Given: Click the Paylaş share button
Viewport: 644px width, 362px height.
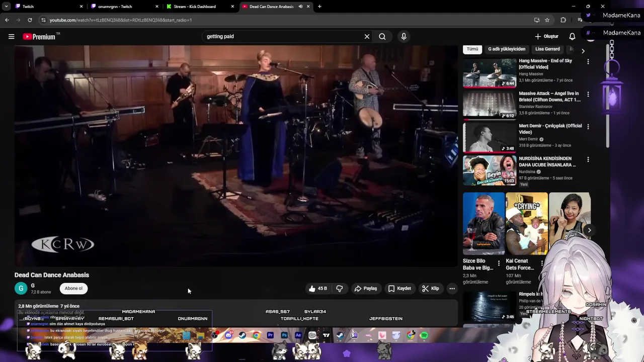Looking at the screenshot, I should 365,289.
